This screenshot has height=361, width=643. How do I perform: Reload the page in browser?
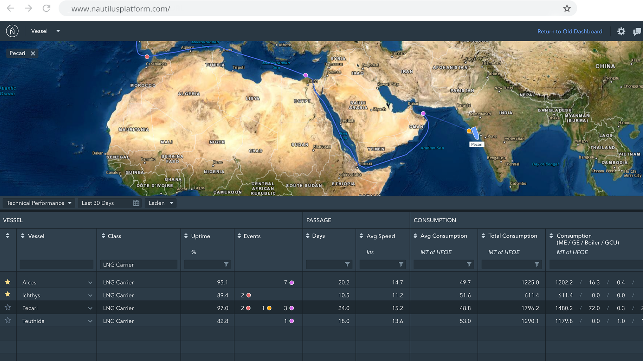tap(46, 9)
